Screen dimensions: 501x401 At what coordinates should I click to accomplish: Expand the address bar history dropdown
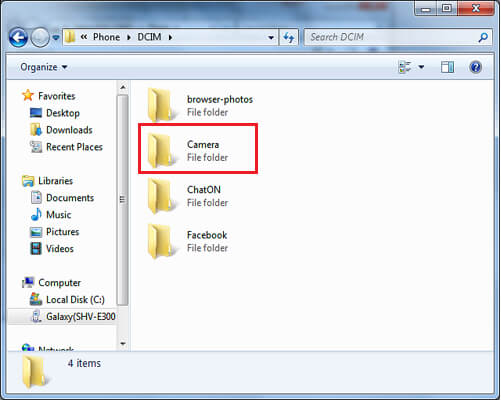pos(271,37)
